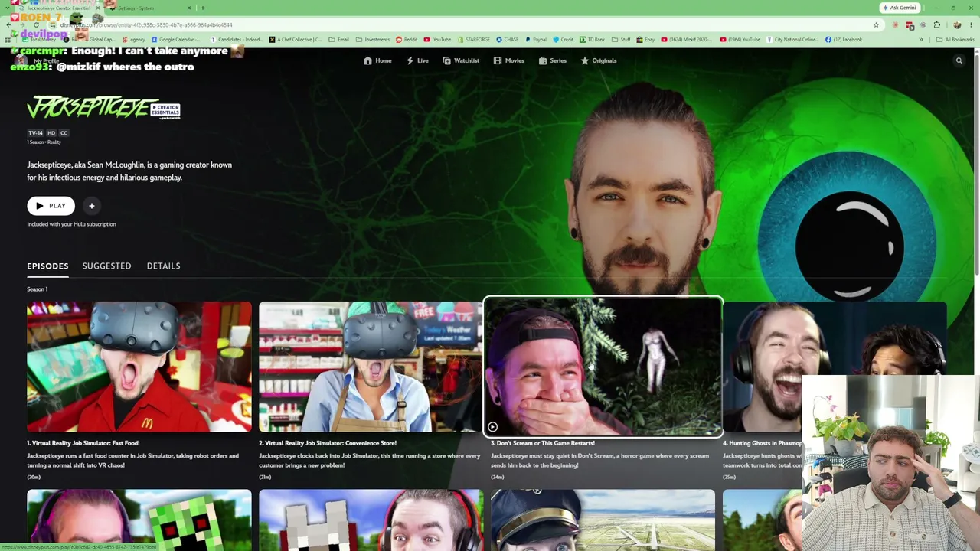
Task: Open episode 4 Hunting Ghosts thumbnail
Action: coord(835,367)
